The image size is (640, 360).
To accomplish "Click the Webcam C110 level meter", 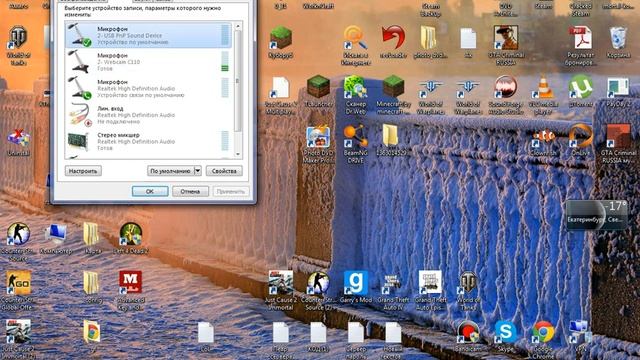I will (x=225, y=62).
